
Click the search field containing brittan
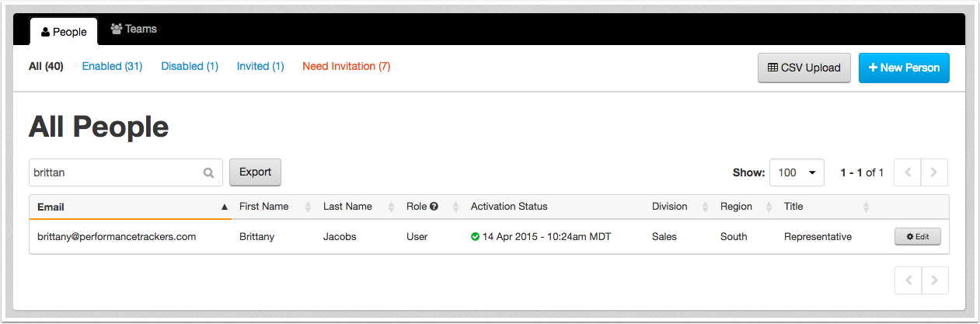coord(126,172)
